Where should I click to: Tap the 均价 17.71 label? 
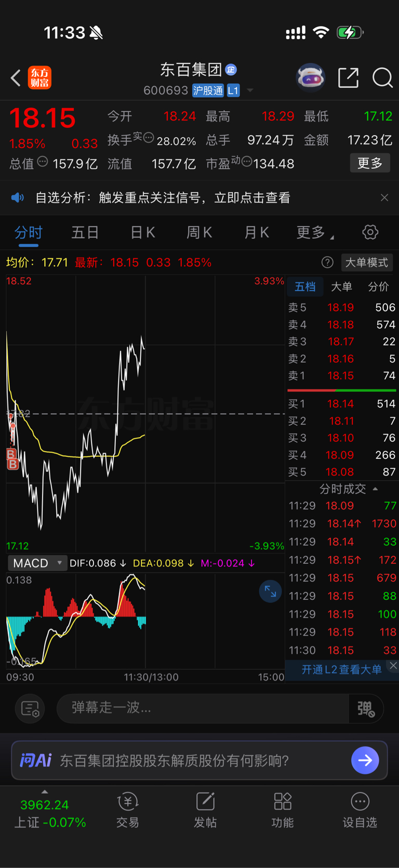37,262
